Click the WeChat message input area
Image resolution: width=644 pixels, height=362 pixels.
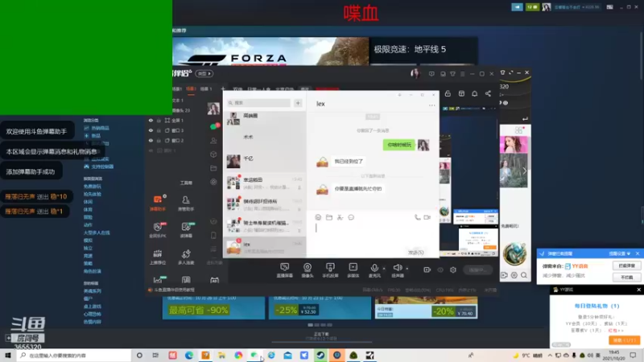point(372,235)
